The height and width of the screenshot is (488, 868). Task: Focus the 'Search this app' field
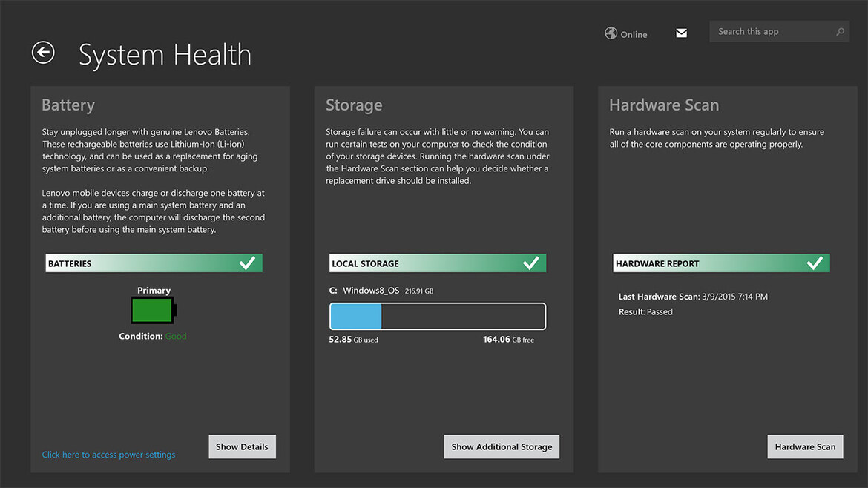point(780,32)
